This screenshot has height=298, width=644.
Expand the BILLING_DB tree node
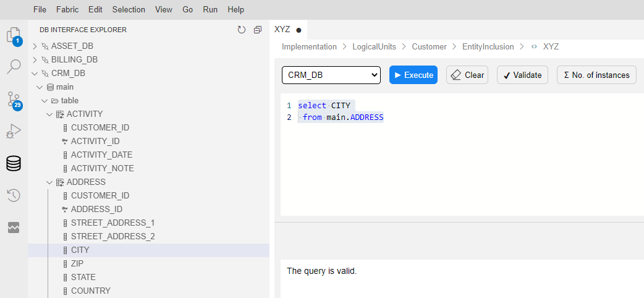point(35,59)
